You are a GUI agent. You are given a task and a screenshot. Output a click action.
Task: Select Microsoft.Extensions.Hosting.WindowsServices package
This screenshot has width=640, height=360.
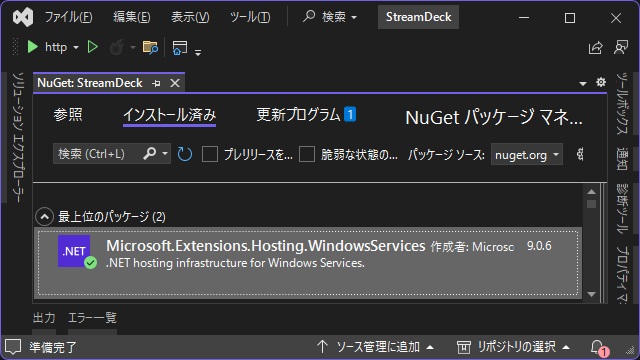coord(308,263)
